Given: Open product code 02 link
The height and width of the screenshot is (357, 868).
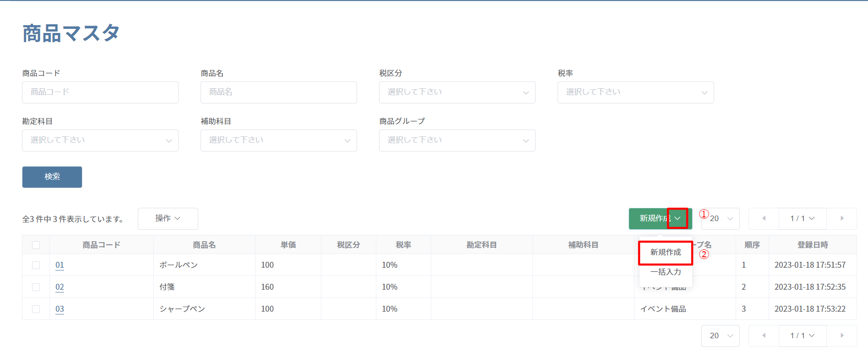Looking at the screenshot, I should 60,287.
